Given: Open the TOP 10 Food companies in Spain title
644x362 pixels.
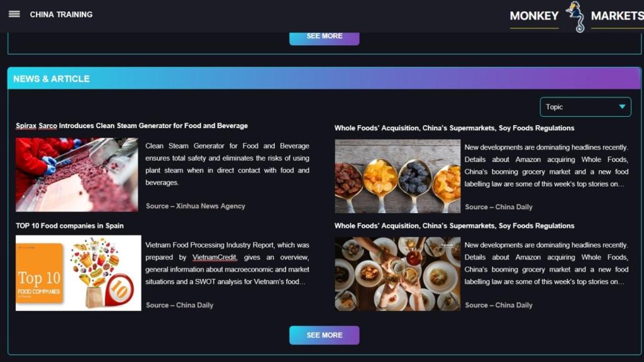Looking at the screenshot, I should pyautogui.click(x=70, y=226).
